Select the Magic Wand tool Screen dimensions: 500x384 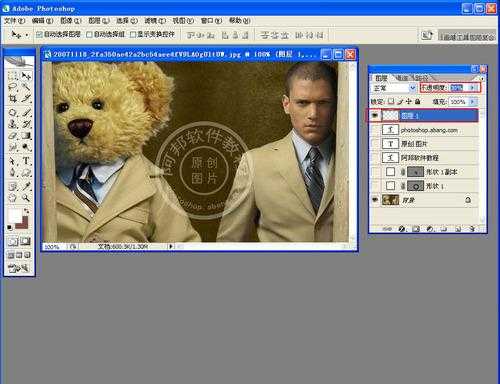(x=26, y=87)
